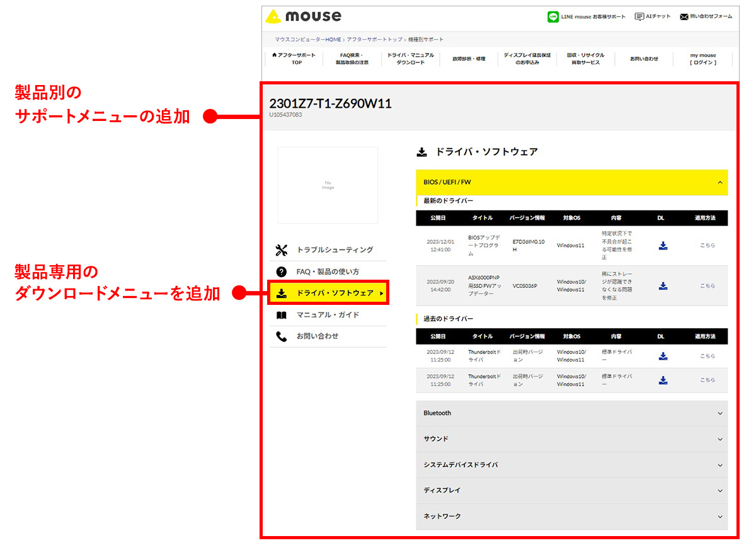Image resolution: width=756 pixels, height=543 pixels.
Task: Select ドライバ・ソフトウェア in sidebar
Action: (328, 293)
